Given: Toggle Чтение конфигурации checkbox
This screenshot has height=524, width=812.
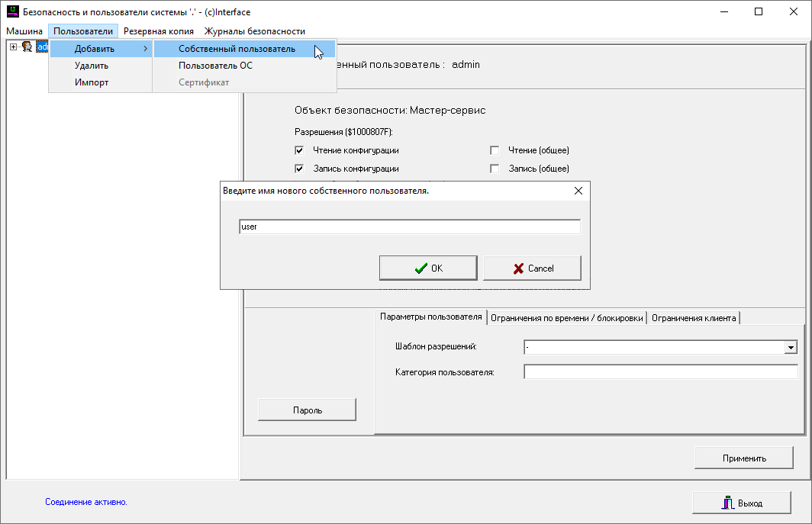Looking at the screenshot, I should click(300, 150).
